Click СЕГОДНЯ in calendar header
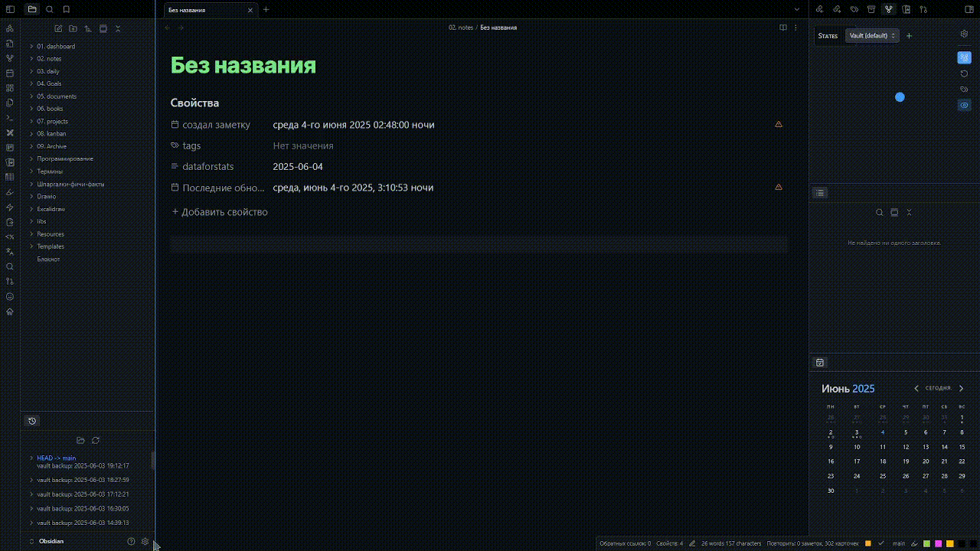 tap(938, 389)
